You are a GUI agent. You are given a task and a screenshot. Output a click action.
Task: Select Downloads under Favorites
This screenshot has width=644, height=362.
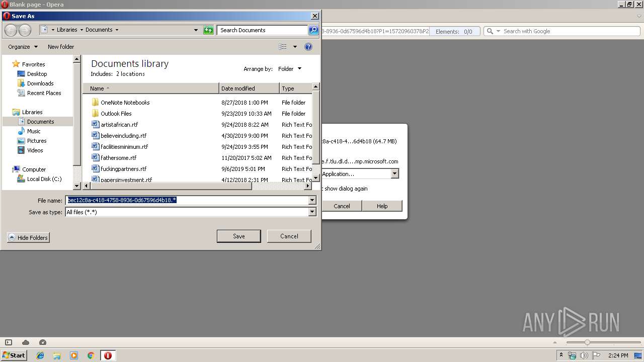[x=40, y=83]
